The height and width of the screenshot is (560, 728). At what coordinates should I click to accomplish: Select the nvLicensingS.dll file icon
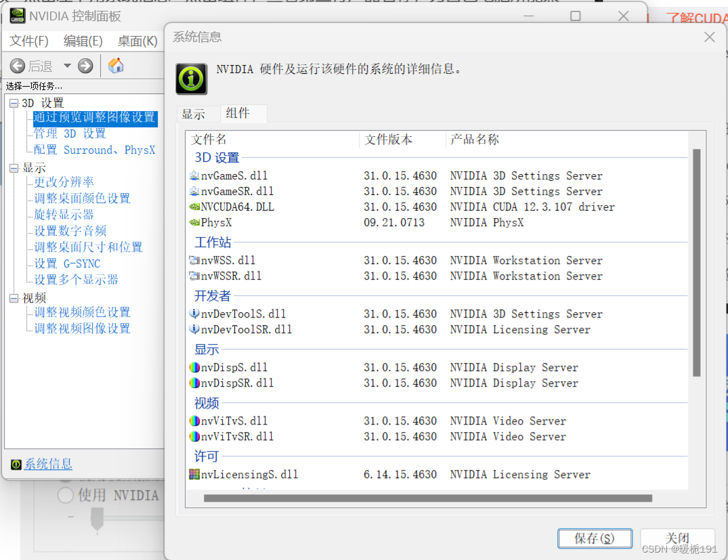(x=194, y=474)
